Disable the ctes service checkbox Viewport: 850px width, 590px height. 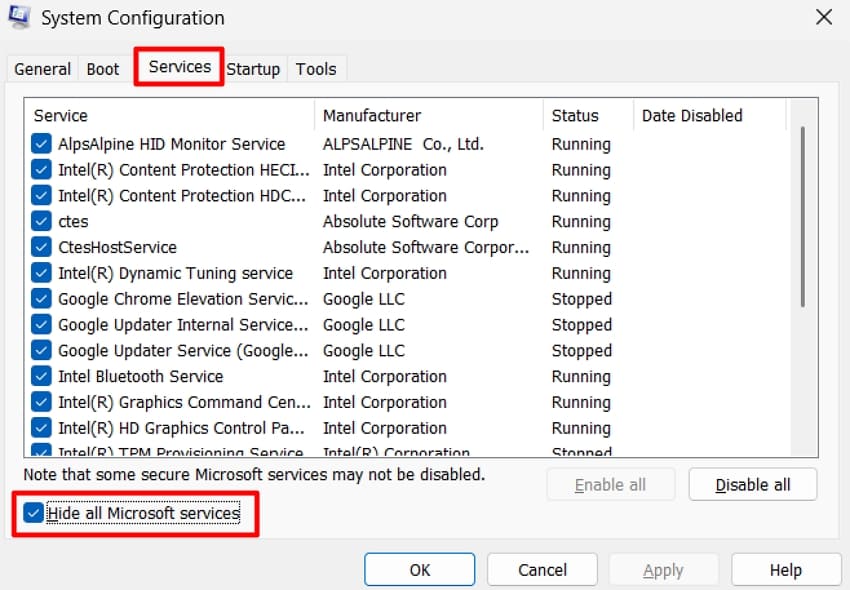click(40, 221)
